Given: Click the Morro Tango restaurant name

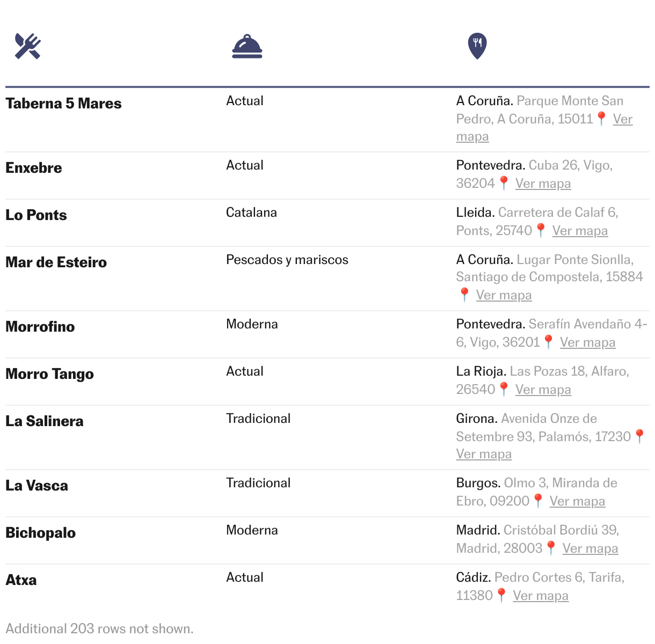Looking at the screenshot, I should point(49,374).
